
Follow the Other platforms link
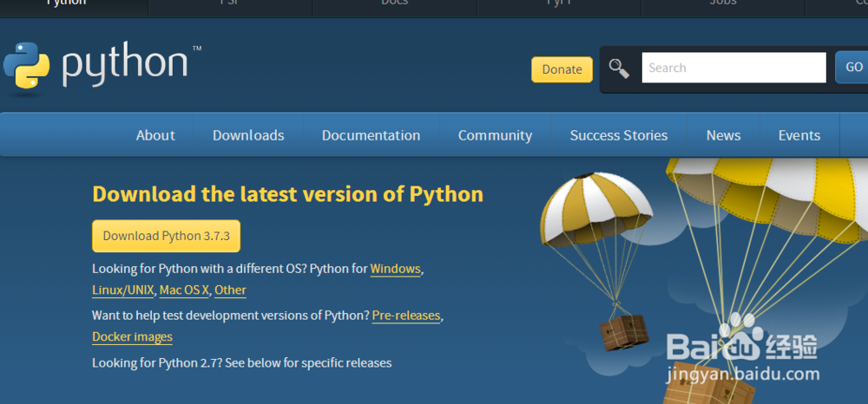(x=230, y=290)
